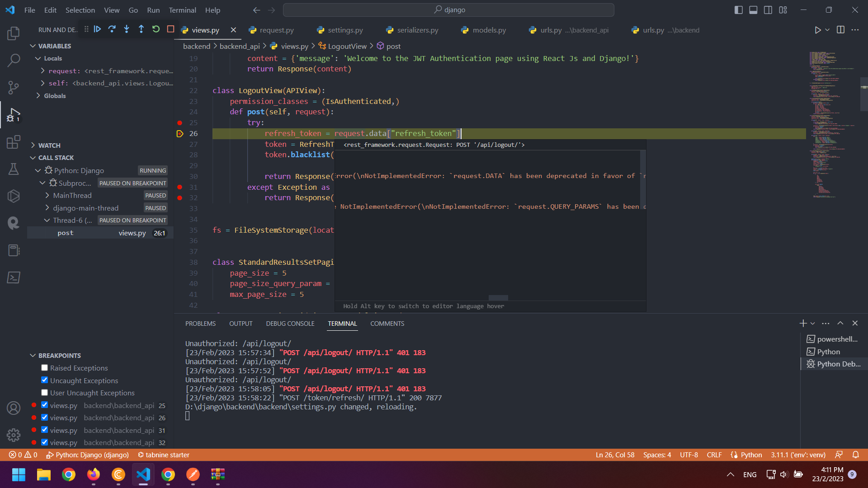The height and width of the screenshot is (488, 868).
Task: Click the Python: Django status bar item
Action: pyautogui.click(x=88, y=455)
